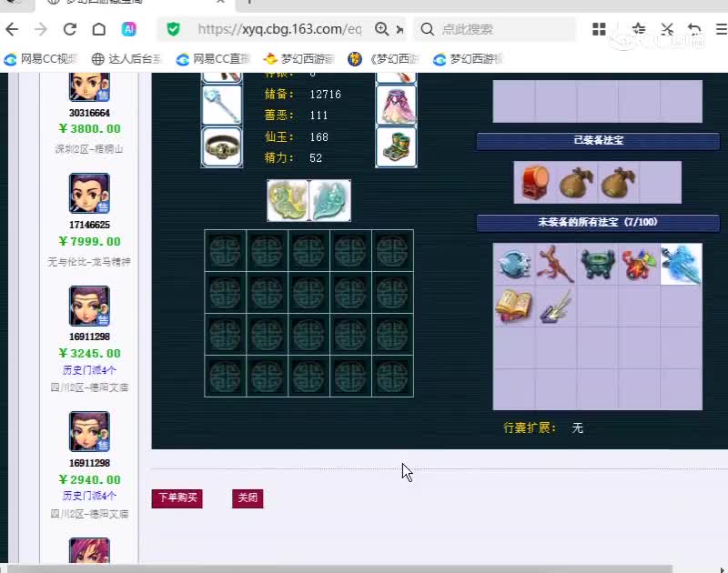
Task: Click the teal spirit ornament icon
Action: (x=330, y=200)
